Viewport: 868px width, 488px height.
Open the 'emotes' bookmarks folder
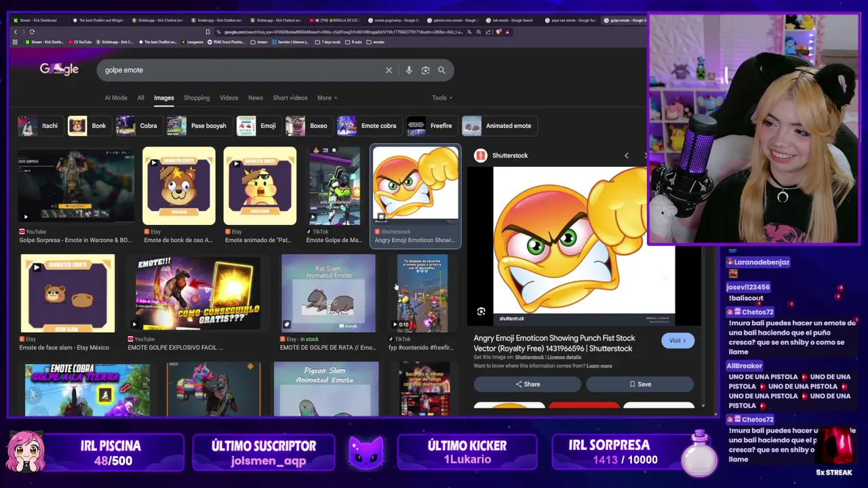click(x=376, y=42)
